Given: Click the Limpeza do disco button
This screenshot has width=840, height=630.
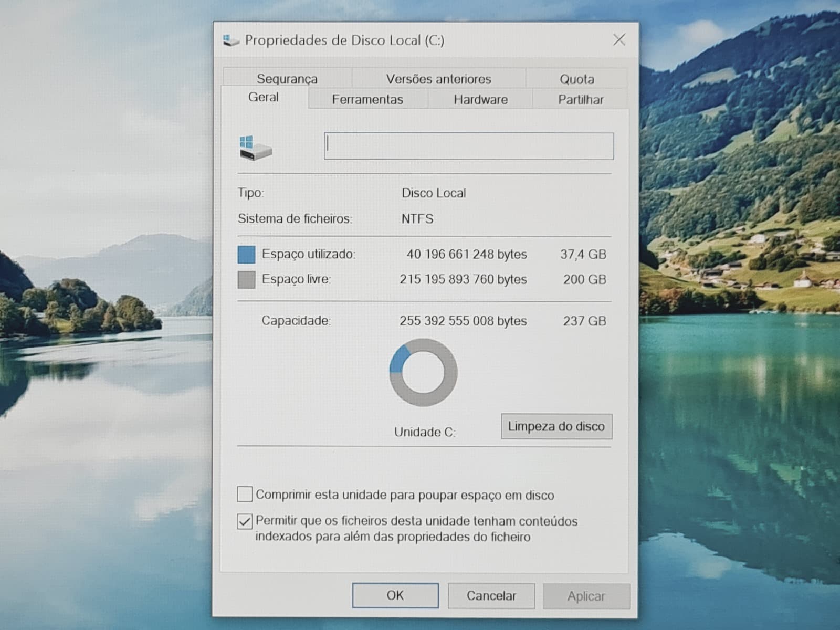Looking at the screenshot, I should tap(556, 426).
